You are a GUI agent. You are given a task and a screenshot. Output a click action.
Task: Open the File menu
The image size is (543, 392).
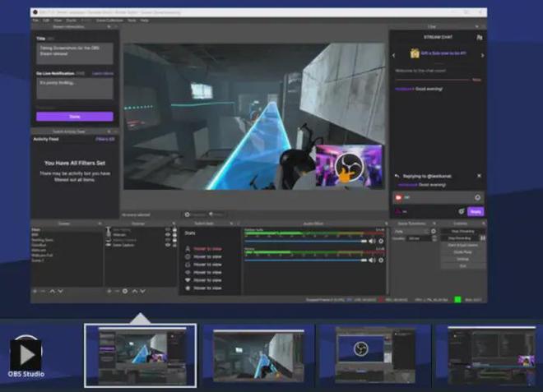coord(35,20)
